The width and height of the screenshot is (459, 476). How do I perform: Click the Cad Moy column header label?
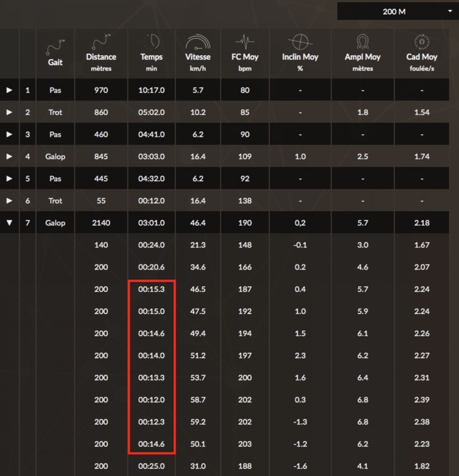[x=422, y=57]
